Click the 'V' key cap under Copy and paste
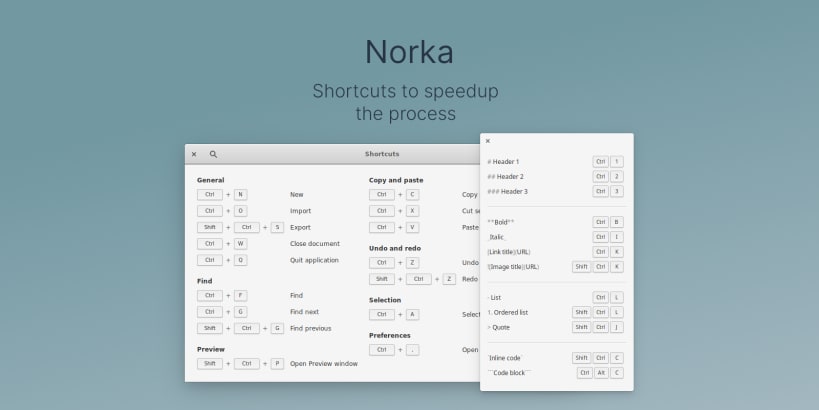The width and height of the screenshot is (819, 410). (413, 227)
